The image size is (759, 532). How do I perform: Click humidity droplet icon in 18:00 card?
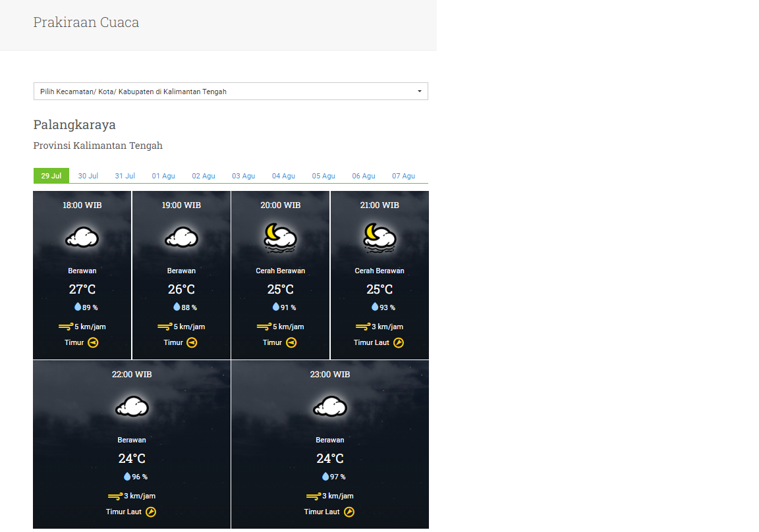[x=78, y=307]
